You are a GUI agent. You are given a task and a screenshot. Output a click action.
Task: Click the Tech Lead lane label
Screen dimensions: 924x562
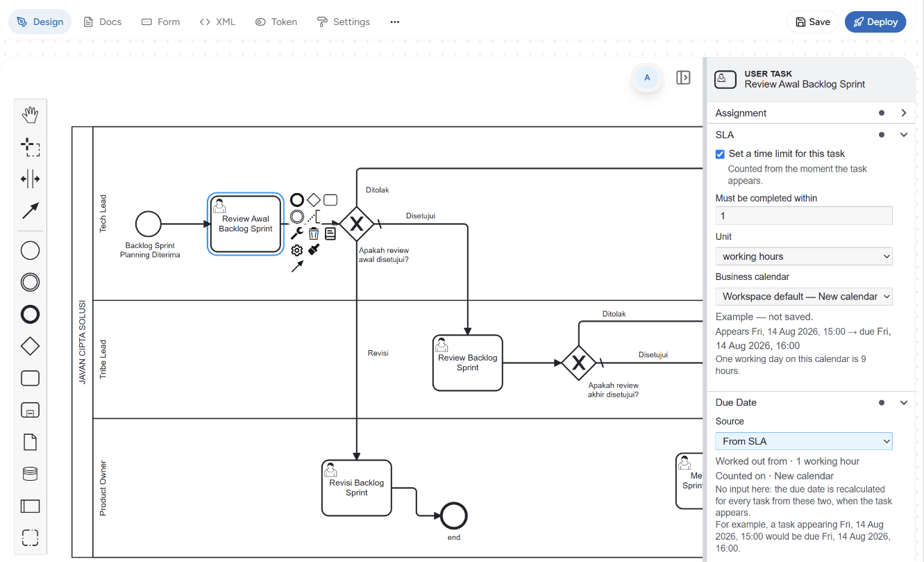103,213
